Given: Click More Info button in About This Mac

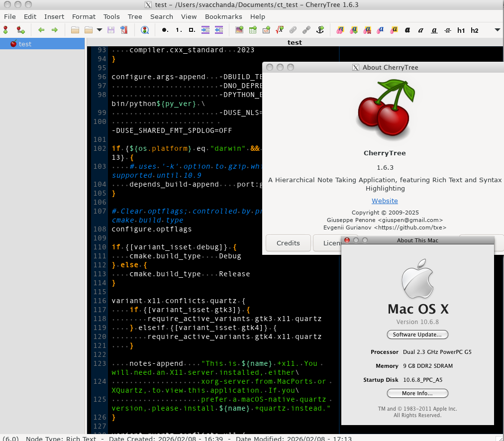Looking at the screenshot, I should (x=417, y=393).
